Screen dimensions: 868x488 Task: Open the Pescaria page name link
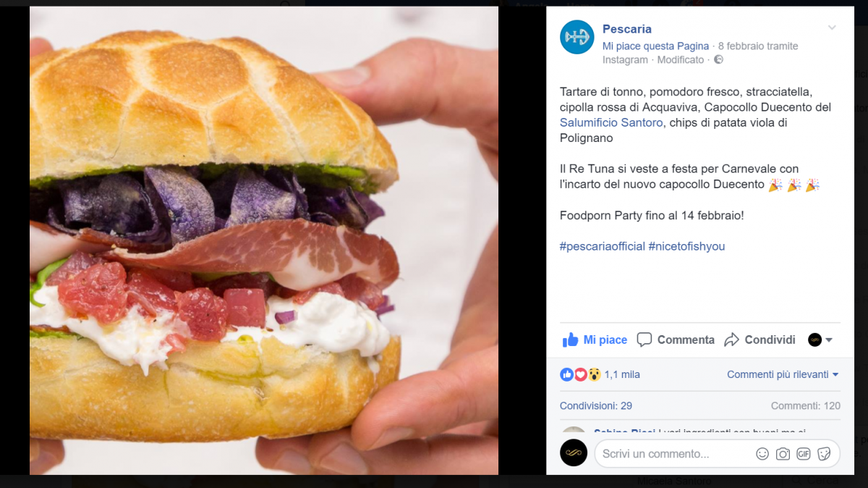coord(627,29)
